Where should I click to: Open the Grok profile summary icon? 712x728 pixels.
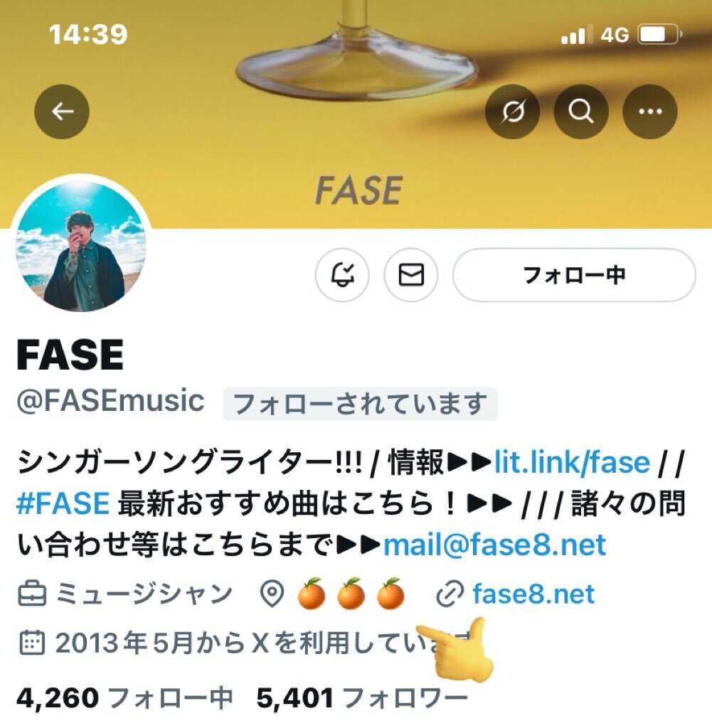(512, 112)
